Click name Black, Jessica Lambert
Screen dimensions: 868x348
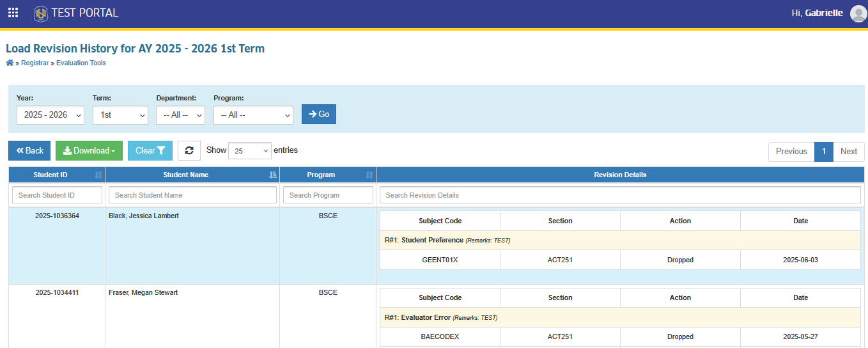[144, 216]
